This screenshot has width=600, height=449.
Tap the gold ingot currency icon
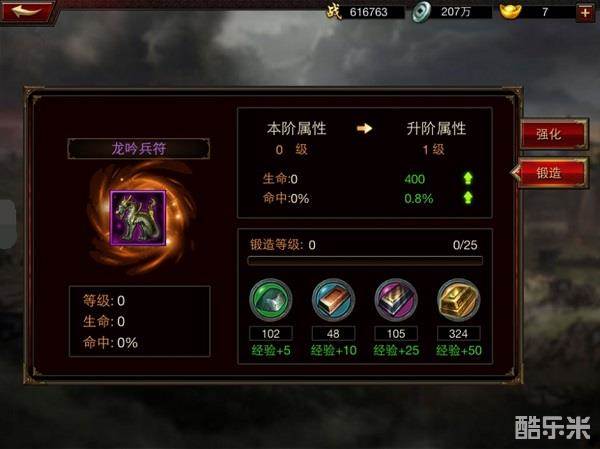pos(511,11)
